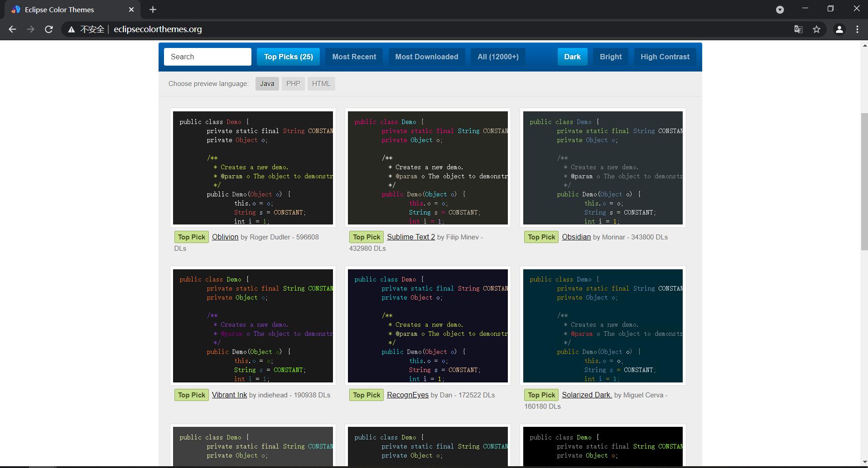Choose PHP as preview language
This screenshot has height=468, width=868.
coord(293,84)
